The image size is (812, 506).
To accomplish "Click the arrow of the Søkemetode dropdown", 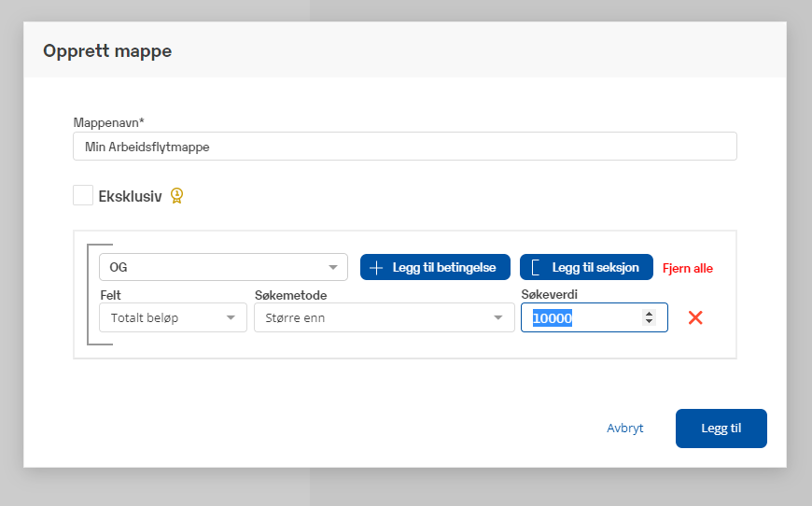I will coord(498,318).
